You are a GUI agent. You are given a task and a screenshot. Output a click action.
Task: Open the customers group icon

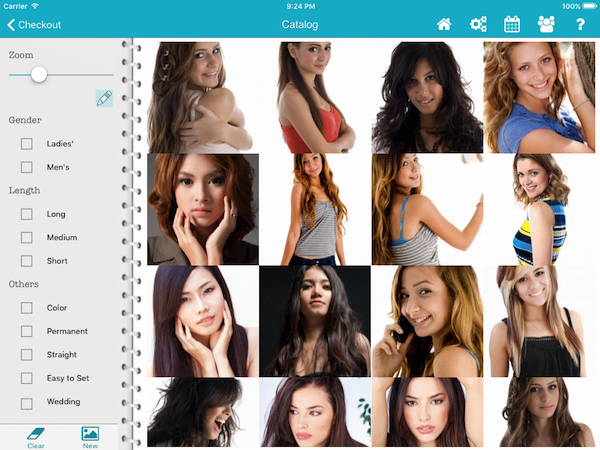pos(546,25)
